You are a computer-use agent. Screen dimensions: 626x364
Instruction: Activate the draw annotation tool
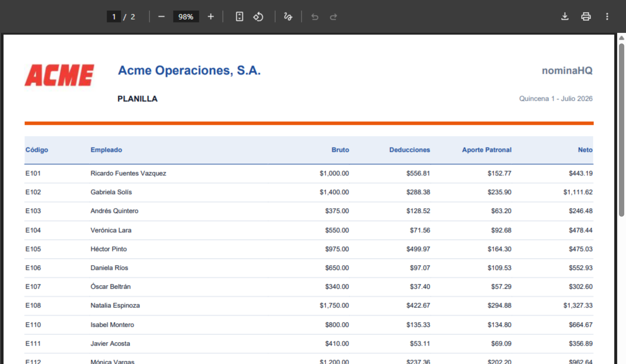click(288, 17)
